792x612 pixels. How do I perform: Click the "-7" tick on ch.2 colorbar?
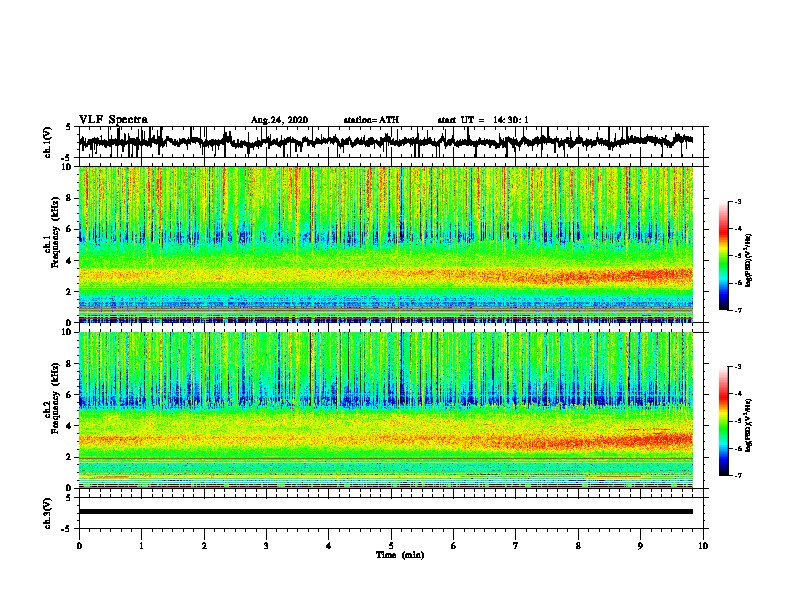[738, 475]
